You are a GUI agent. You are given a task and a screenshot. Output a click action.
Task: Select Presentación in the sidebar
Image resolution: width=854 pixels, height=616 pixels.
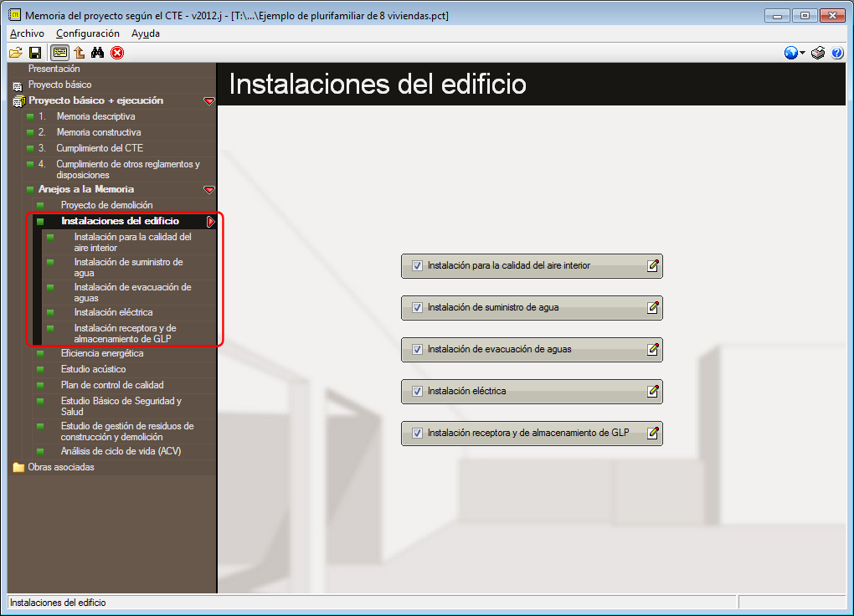coord(54,69)
